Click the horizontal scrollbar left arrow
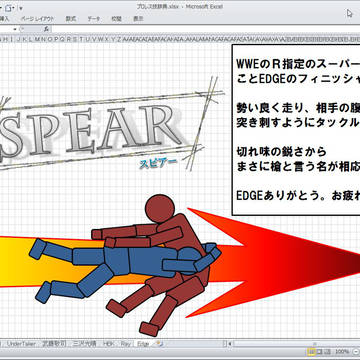This screenshot has width=360, height=360. tap(231, 344)
